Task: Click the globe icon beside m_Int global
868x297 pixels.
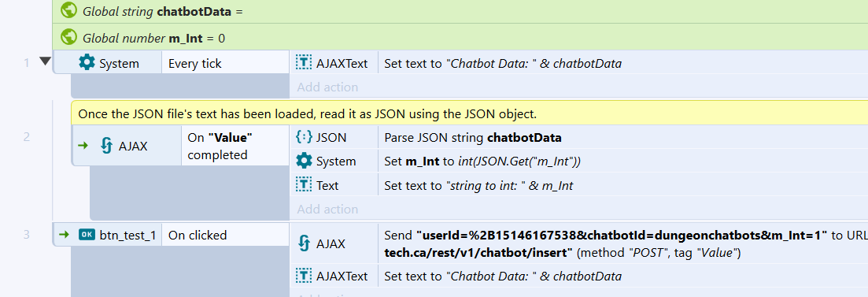Action: (x=68, y=37)
